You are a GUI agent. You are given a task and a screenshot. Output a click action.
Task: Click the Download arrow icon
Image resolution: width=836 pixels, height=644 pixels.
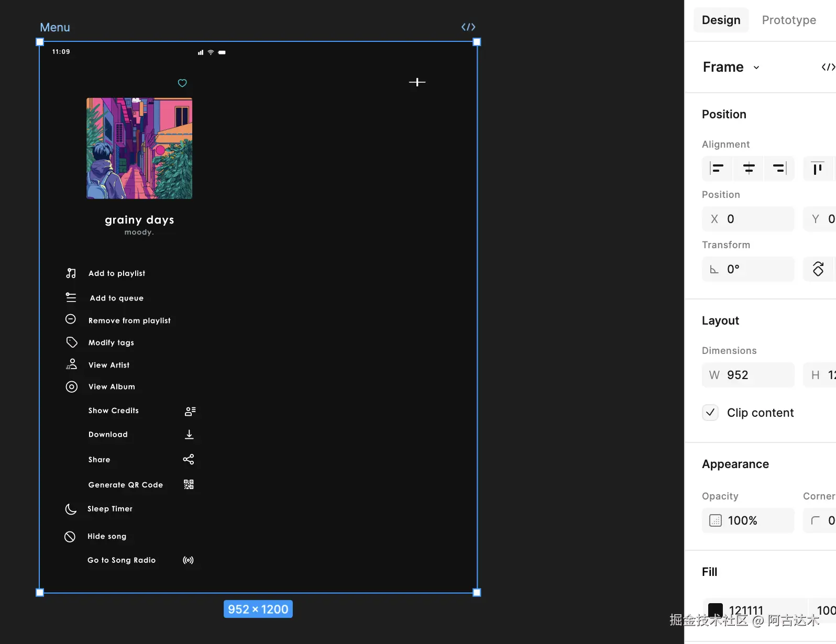(x=190, y=435)
